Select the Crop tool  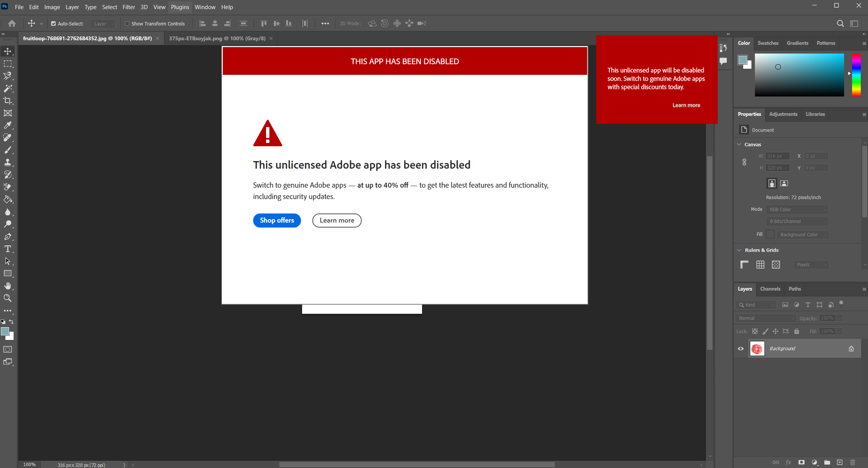[8, 101]
